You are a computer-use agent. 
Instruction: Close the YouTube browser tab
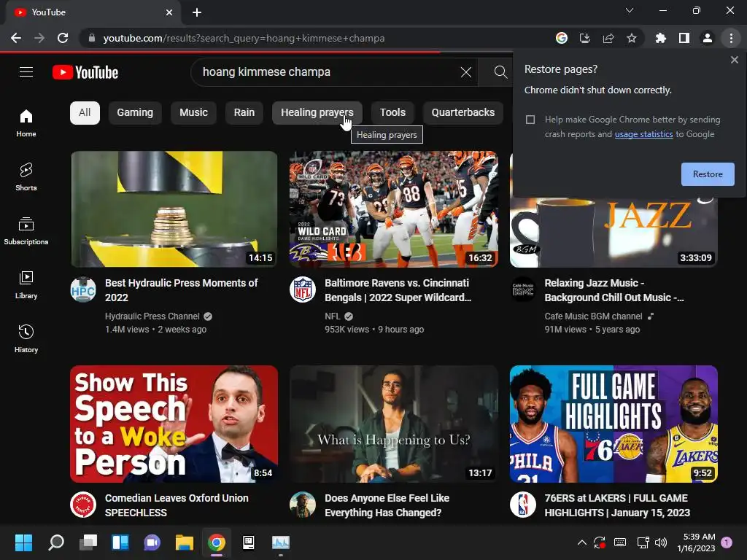[169, 12]
